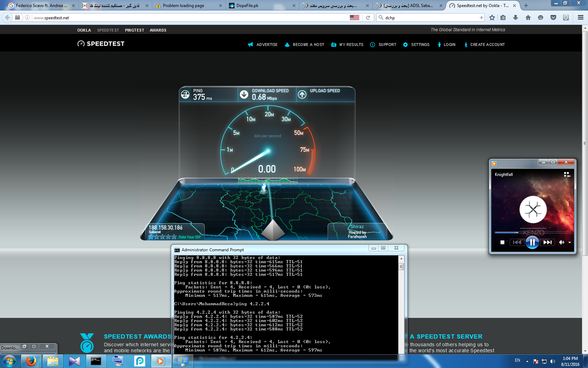Image resolution: width=588 pixels, height=368 pixels.
Task: Pause Knightfall in the media player
Action: [532, 242]
